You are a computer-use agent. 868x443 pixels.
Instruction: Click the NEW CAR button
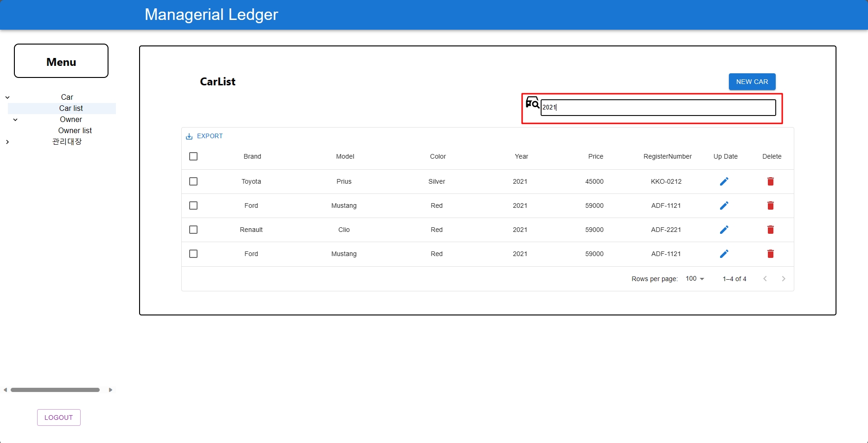coord(752,82)
